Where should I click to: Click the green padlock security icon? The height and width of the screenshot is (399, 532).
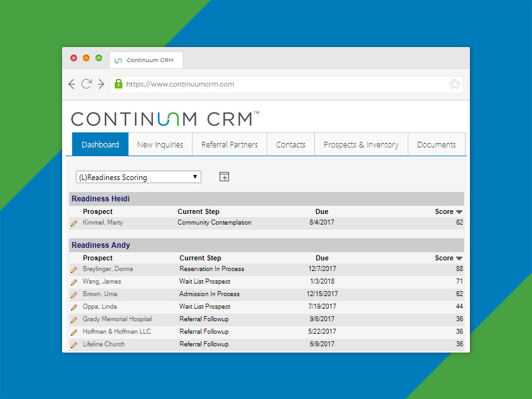(x=118, y=83)
